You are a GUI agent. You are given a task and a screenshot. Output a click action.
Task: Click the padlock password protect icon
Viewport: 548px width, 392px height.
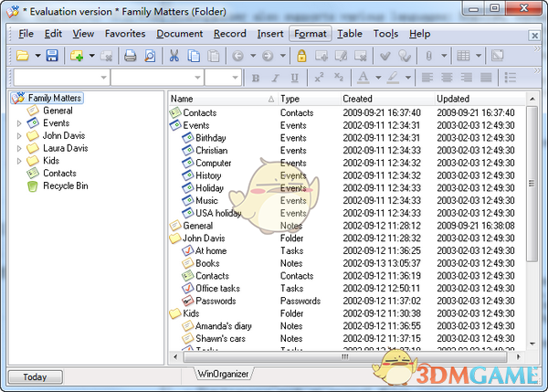pos(301,56)
